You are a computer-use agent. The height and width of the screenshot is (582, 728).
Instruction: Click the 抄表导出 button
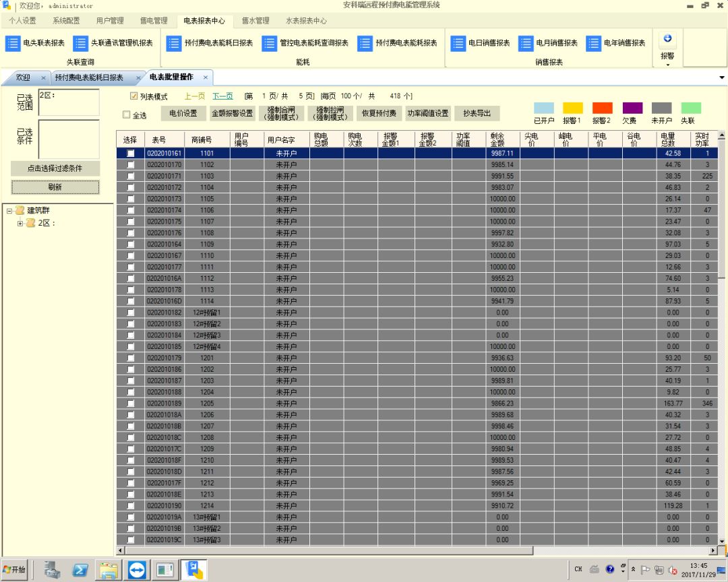click(x=477, y=113)
